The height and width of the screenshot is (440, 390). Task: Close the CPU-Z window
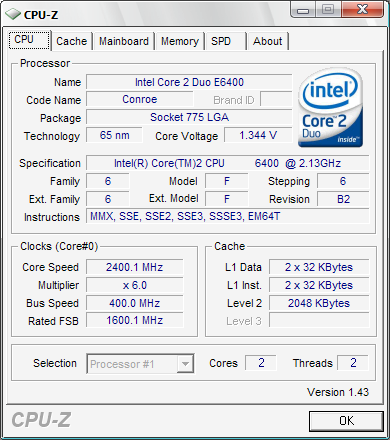pyautogui.click(x=362, y=9)
